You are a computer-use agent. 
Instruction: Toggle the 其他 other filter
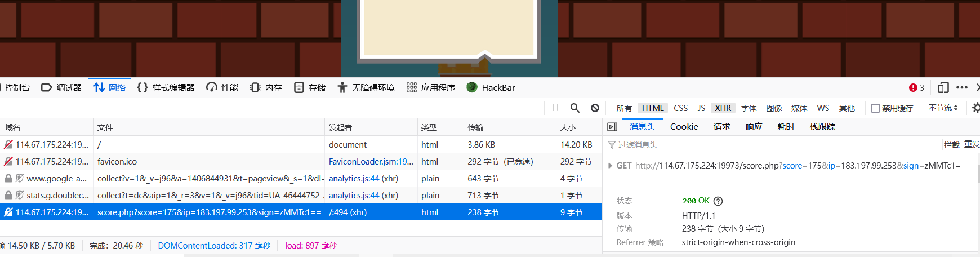(847, 108)
